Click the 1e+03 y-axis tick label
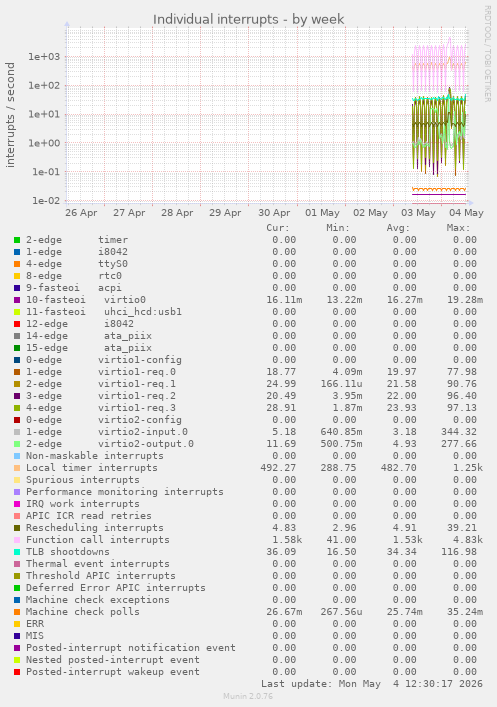The height and width of the screenshot is (707, 497). [44, 57]
